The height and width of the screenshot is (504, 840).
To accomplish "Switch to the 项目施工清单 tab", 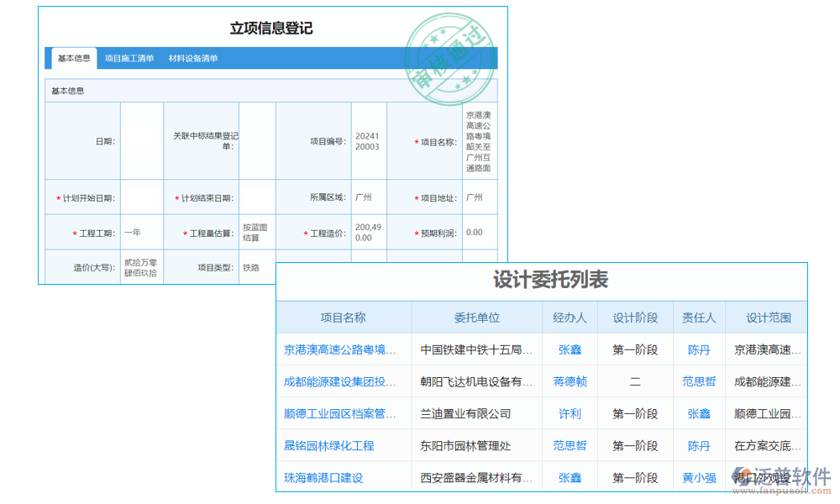I will pos(130,58).
